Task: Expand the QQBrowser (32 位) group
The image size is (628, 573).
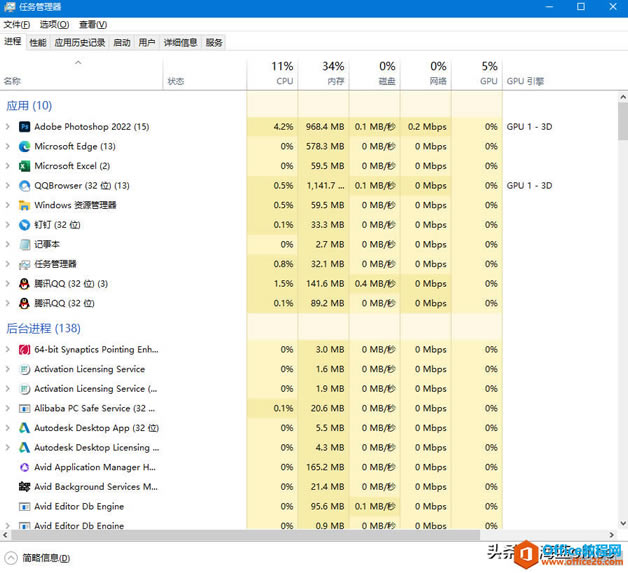Action: pyautogui.click(x=7, y=186)
